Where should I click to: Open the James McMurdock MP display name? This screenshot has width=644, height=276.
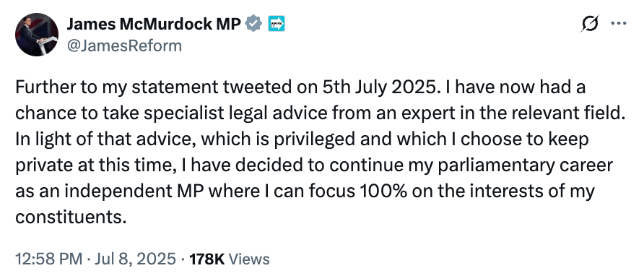pyautogui.click(x=154, y=25)
